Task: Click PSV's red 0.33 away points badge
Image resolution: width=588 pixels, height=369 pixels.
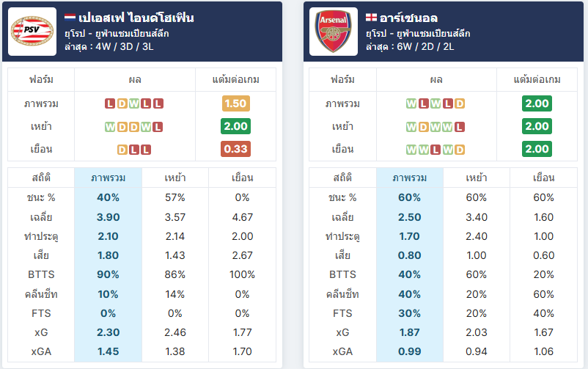Action: 235,149
